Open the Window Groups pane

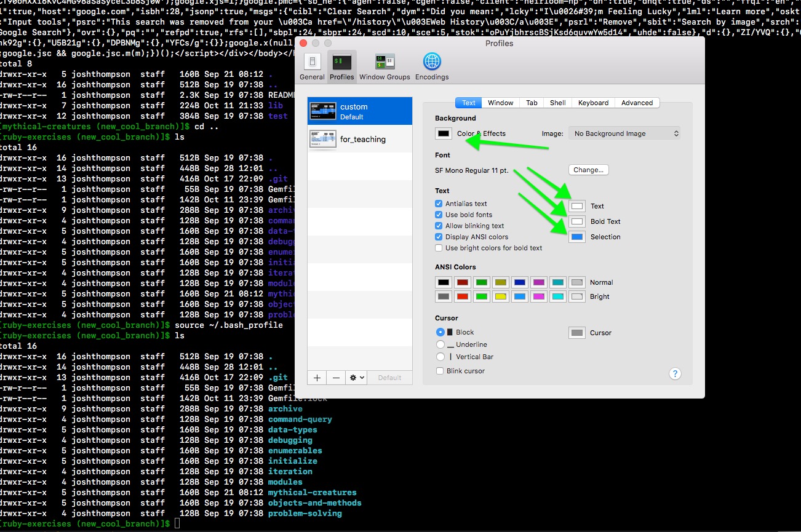pyautogui.click(x=385, y=66)
